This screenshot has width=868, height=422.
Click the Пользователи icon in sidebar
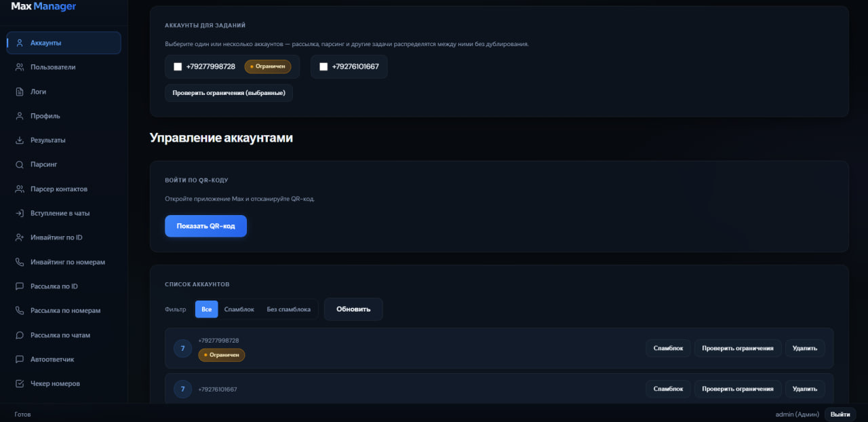pos(20,67)
